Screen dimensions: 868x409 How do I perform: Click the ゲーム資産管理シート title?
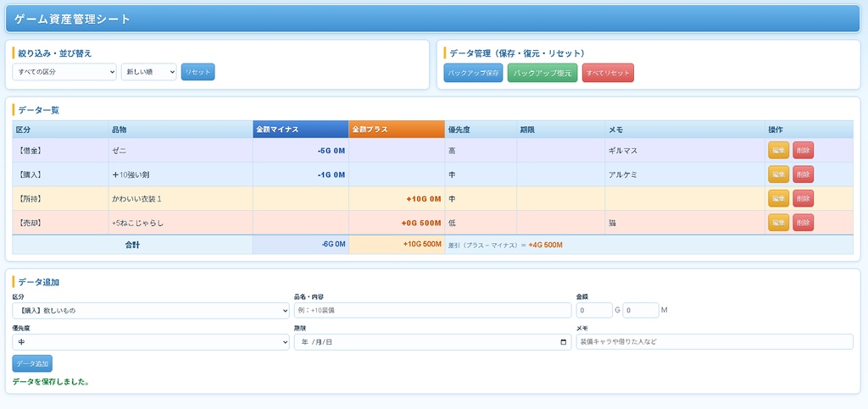tap(73, 19)
